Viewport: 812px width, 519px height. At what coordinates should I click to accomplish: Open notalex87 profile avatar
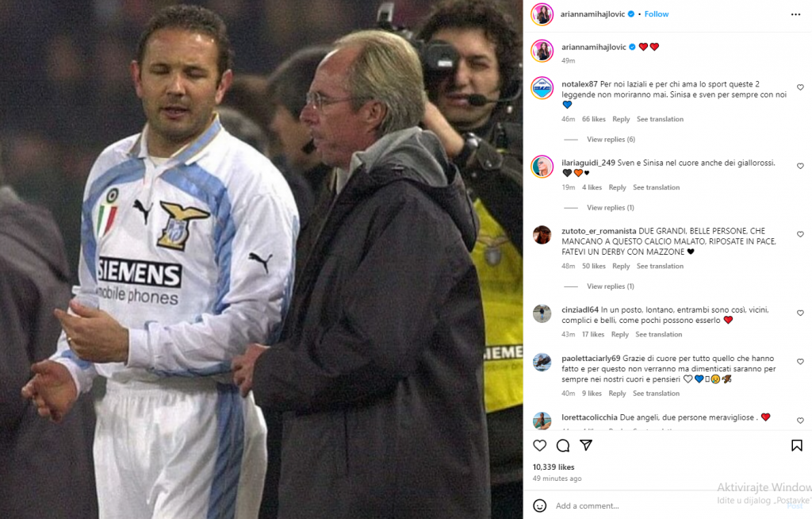[542, 89]
